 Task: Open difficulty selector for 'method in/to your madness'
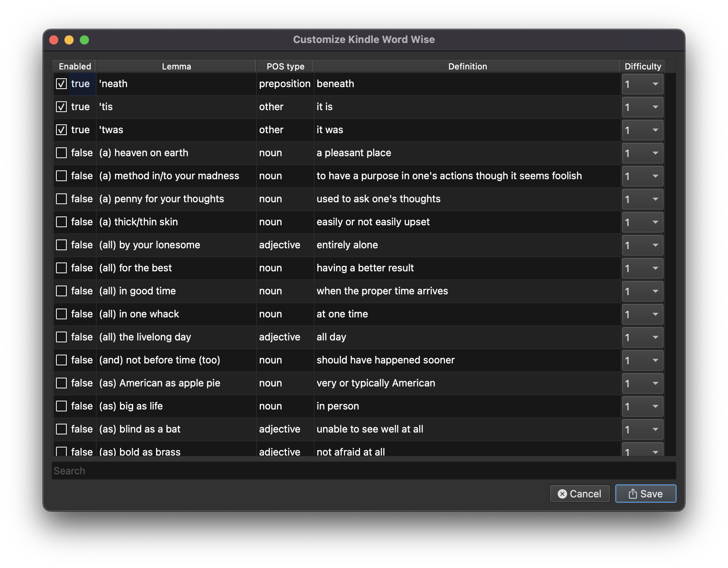point(642,176)
